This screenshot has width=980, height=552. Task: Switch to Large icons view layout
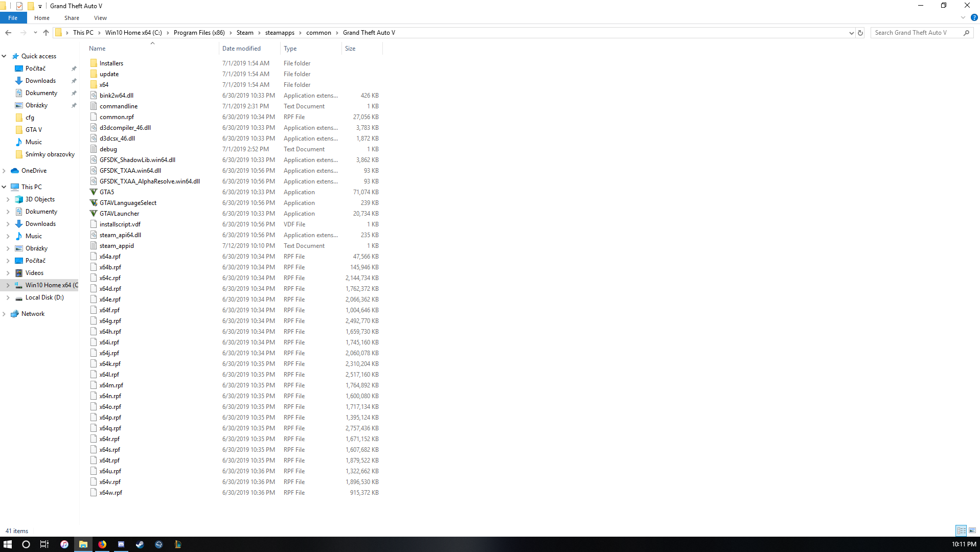[x=972, y=531]
